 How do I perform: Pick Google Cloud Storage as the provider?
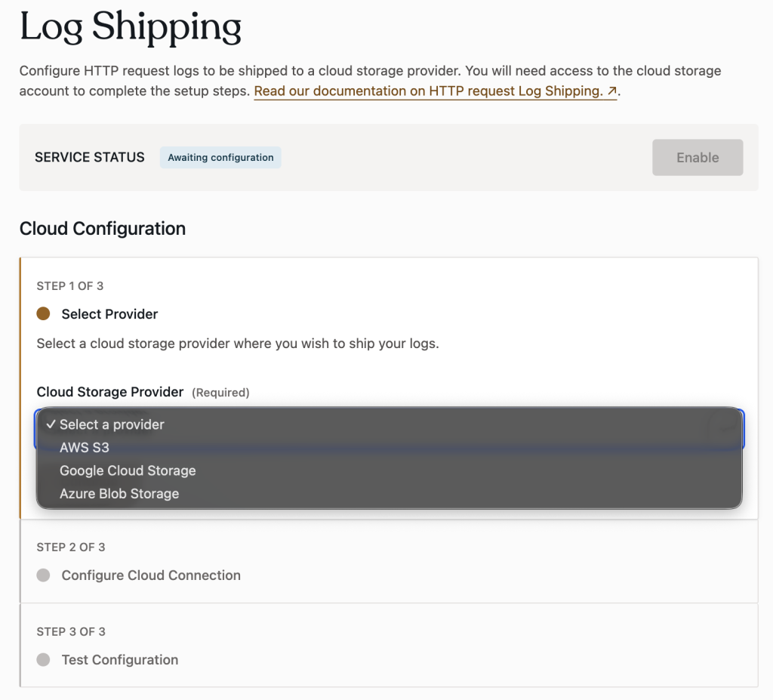click(x=128, y=470)
